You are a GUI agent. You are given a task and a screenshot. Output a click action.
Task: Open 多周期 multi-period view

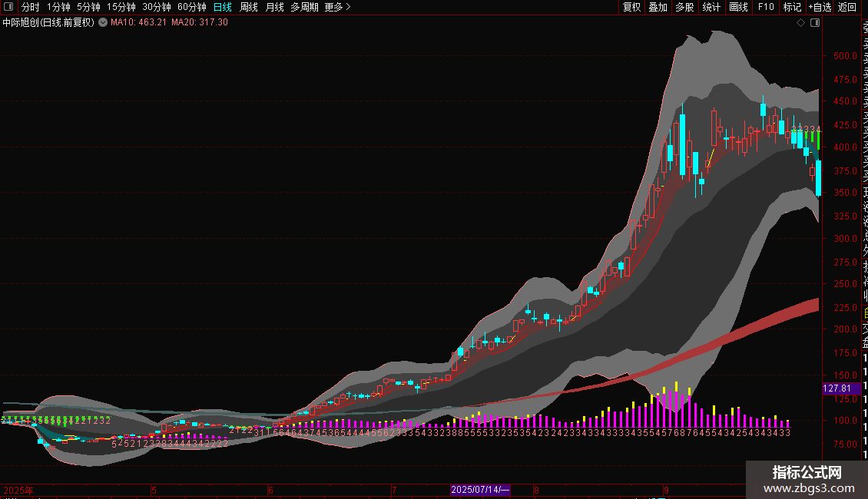[304, 7]
